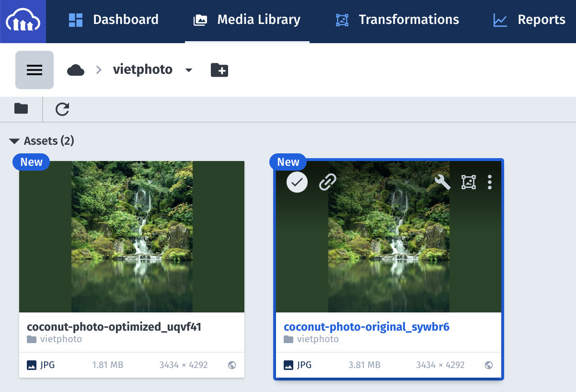
Task: Collapse the Assets (2) section
Action: pyautogui.click(x=15, y=141)
